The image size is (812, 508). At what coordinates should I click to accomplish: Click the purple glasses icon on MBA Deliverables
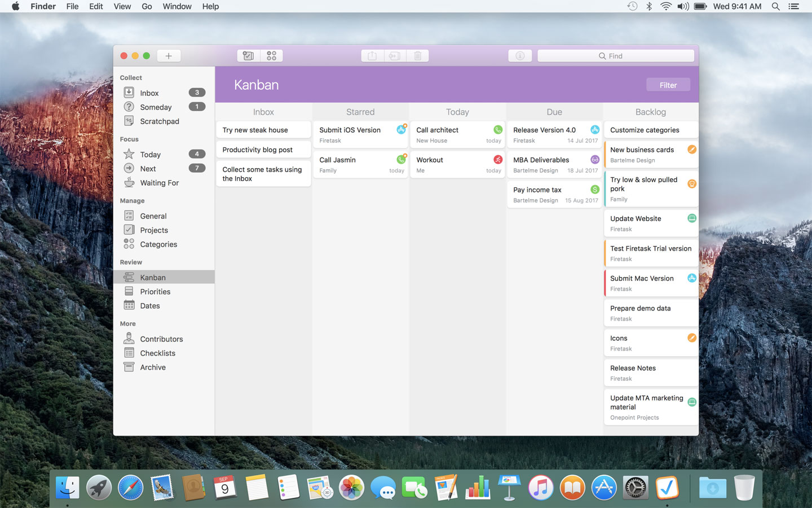point(595,160)
